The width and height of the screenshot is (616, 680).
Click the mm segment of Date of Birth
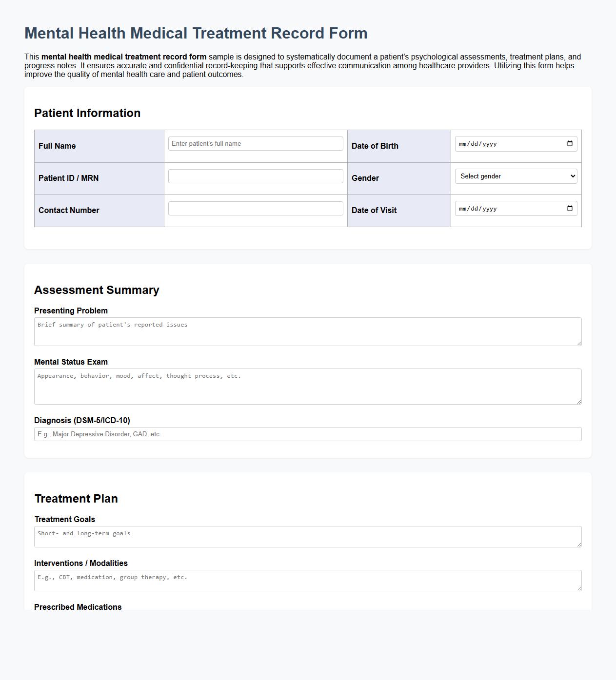pos(463,143)
